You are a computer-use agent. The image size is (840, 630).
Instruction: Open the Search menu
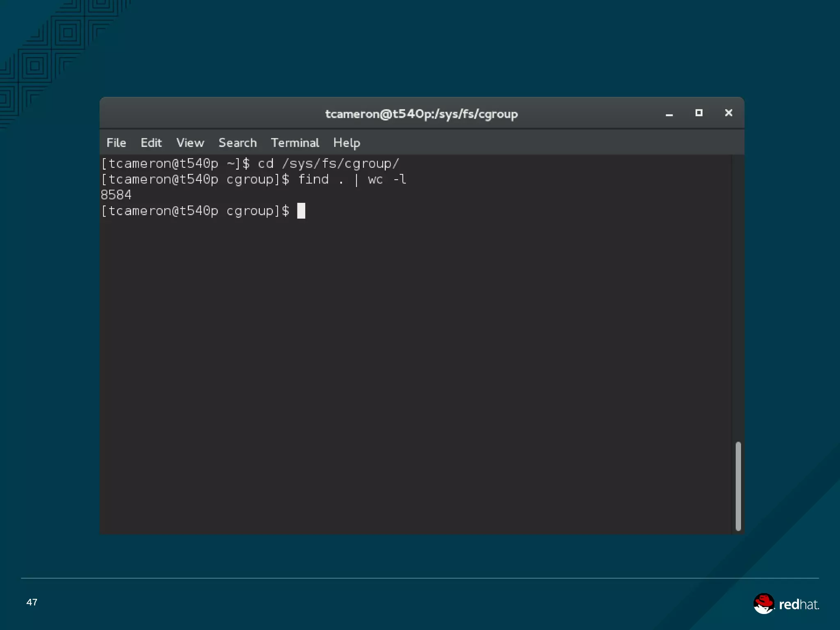(x=237, y=143)
